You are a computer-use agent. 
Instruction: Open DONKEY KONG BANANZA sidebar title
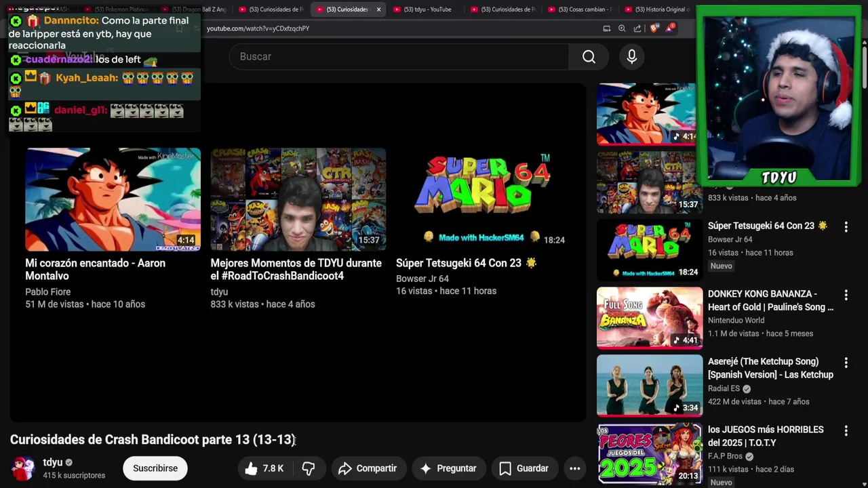[x=770, y=300]
